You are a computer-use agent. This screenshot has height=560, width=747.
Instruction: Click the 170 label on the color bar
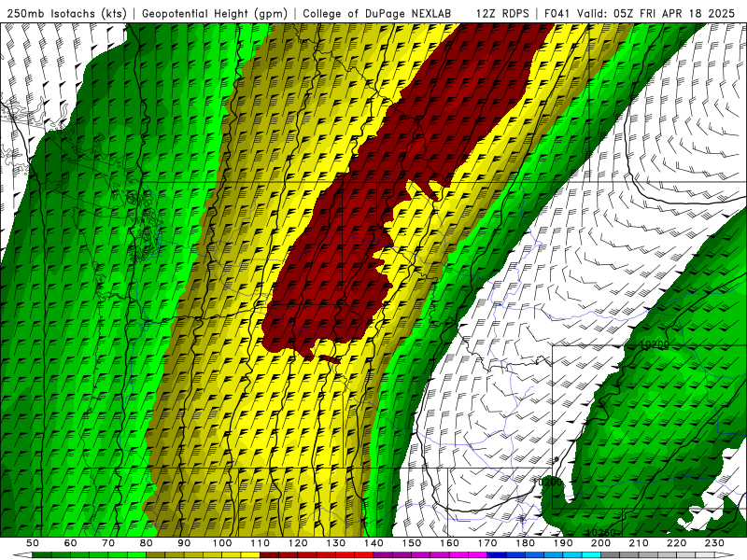click(x=487, y=543)
